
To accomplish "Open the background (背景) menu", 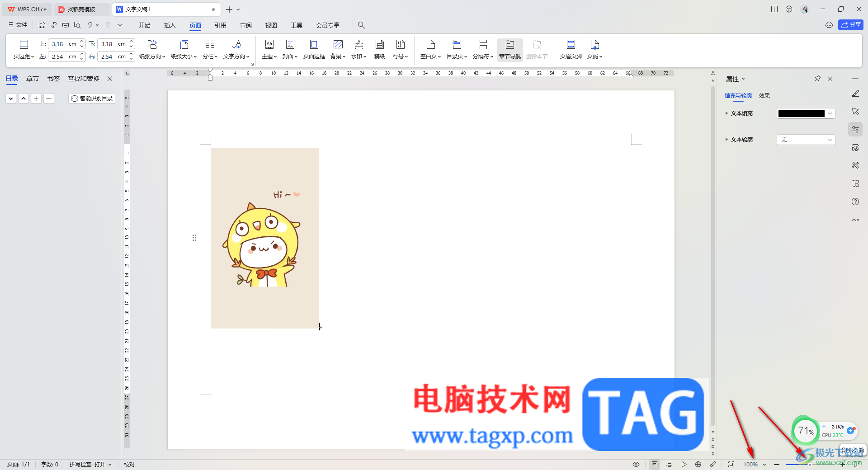I will 338,49.
